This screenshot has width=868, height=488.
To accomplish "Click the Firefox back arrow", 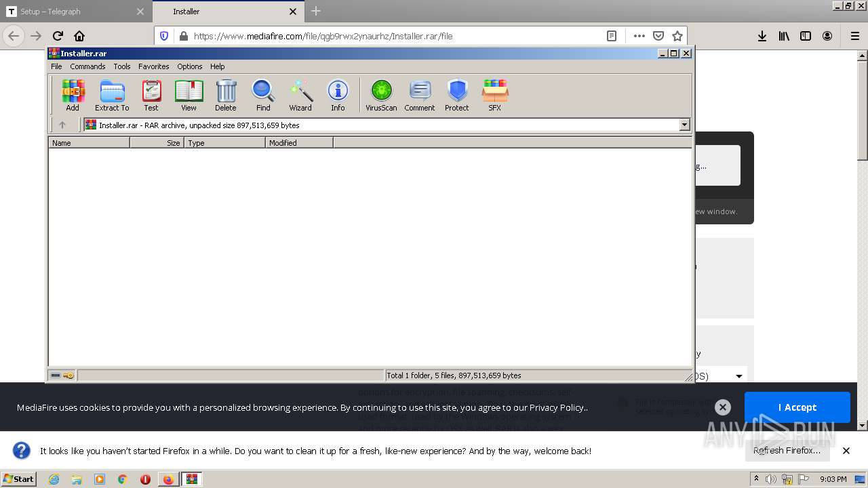I will pos(14,36).
